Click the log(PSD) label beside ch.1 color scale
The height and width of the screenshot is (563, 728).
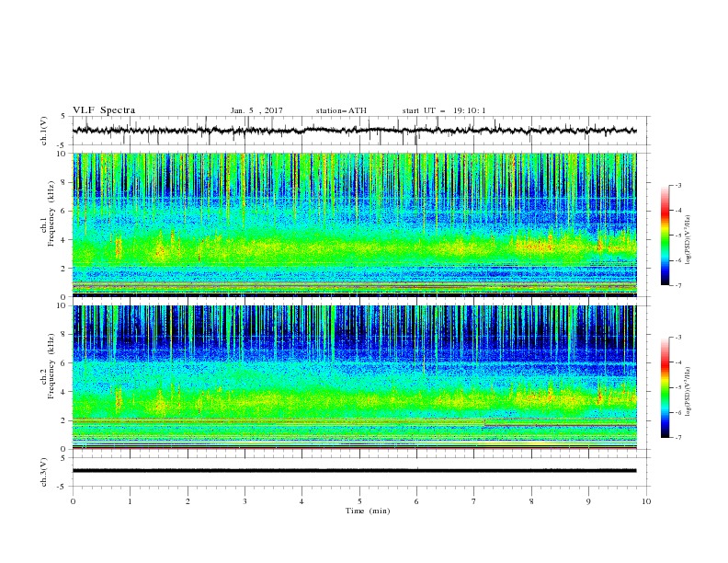point(689,240)
